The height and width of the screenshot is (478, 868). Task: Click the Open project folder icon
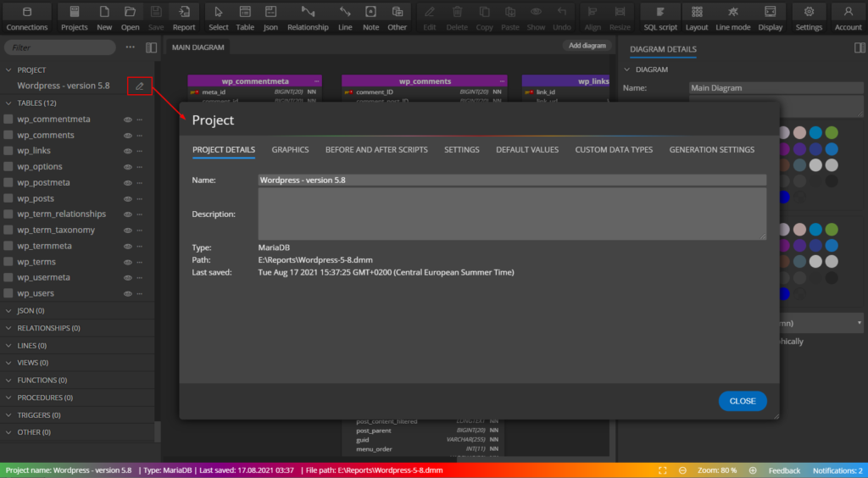(x=130, y=18)
